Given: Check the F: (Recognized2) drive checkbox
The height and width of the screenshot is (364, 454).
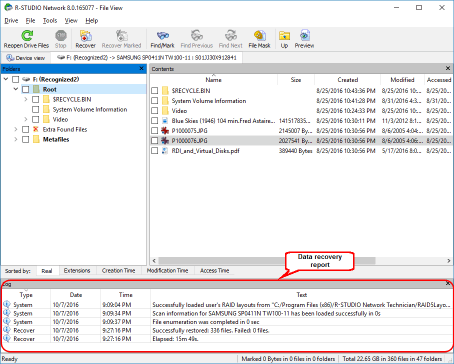Looking at the screenshot, I should click(15, 79).
